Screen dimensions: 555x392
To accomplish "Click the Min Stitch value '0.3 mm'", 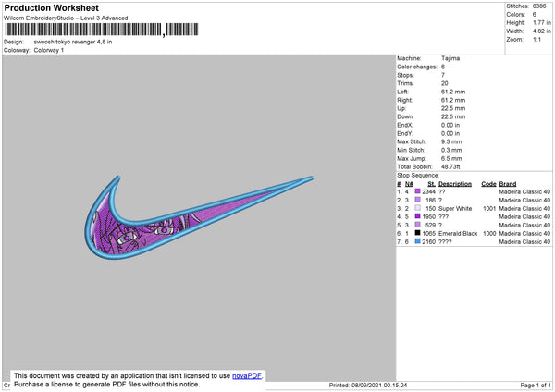I will pos(451,150).
